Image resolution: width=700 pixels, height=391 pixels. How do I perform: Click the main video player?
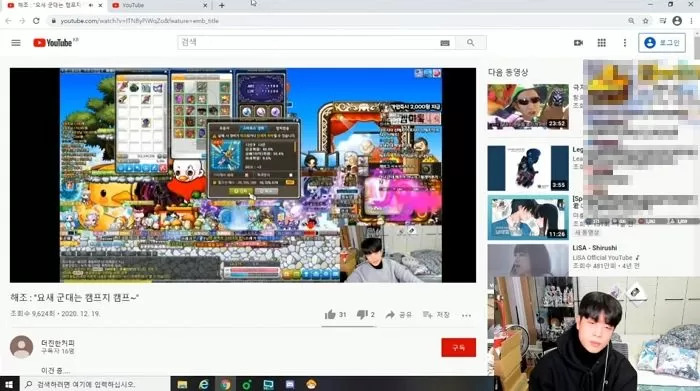[x=243, y=175]
